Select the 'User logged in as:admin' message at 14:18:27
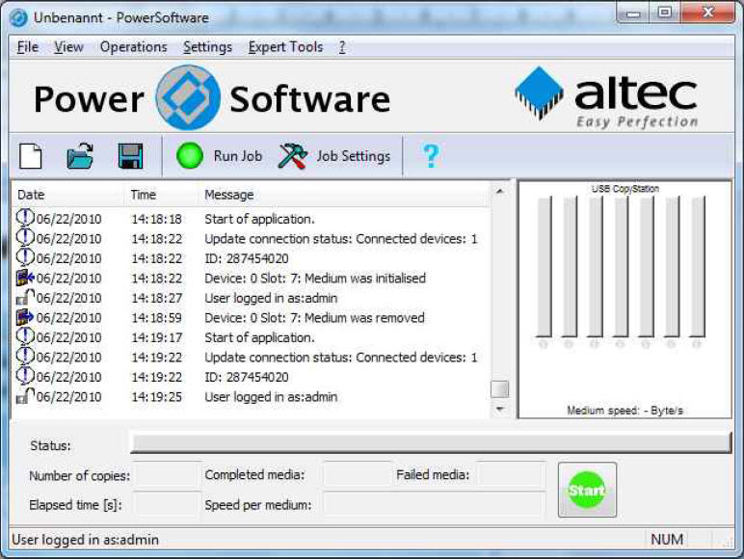Image resolution: width=744 pixels, height=560 pixels. 271,298
